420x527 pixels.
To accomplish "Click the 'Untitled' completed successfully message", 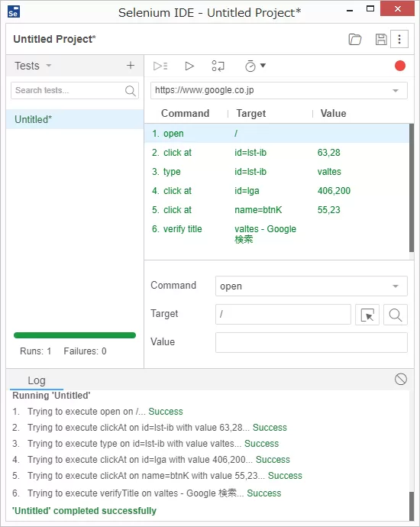I will click(84, 511).
